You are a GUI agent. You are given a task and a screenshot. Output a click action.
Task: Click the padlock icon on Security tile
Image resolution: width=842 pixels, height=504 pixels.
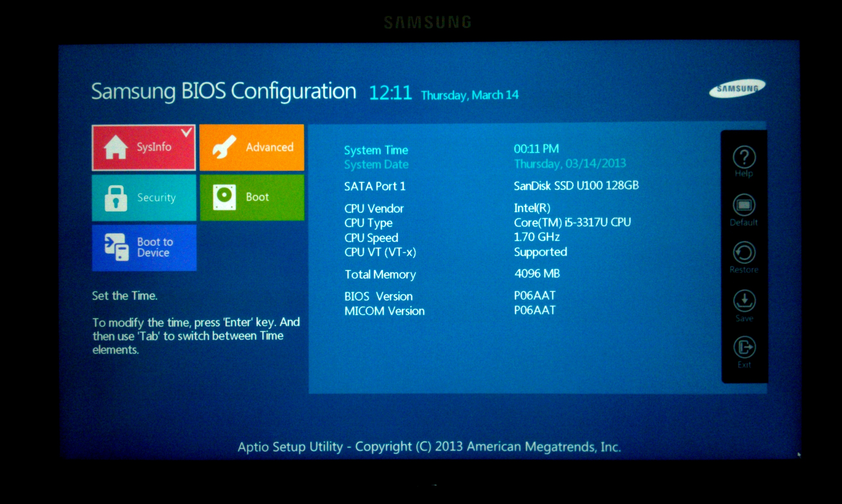pyautogui.click(x=116, y=199)
